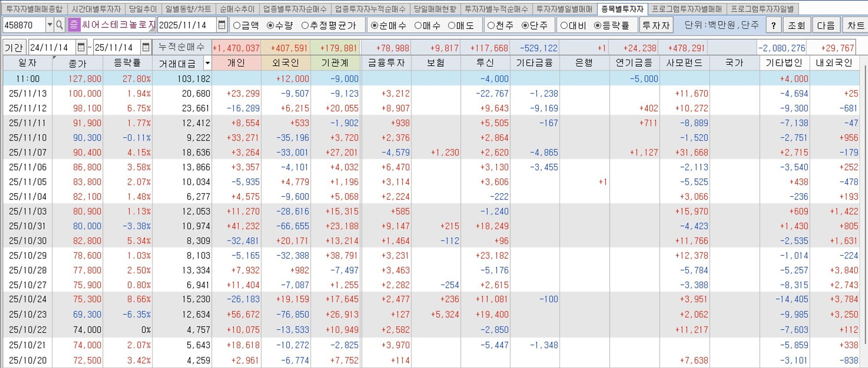Switch to the 프로그램투자자일별 tab

pyautogui.click(x=762, y=9)
